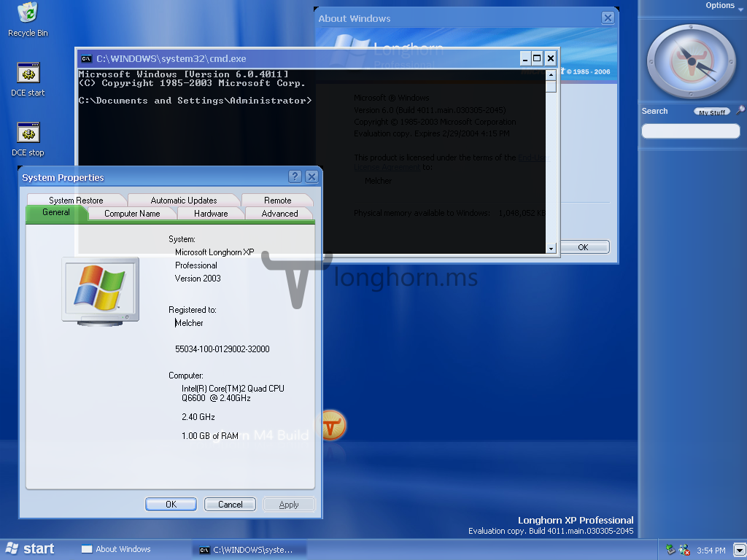The height and width of the screenshot is (560, 747).
Task: Open the Computer Name tab
Action: pyautogui.click(x=133, y=214)
